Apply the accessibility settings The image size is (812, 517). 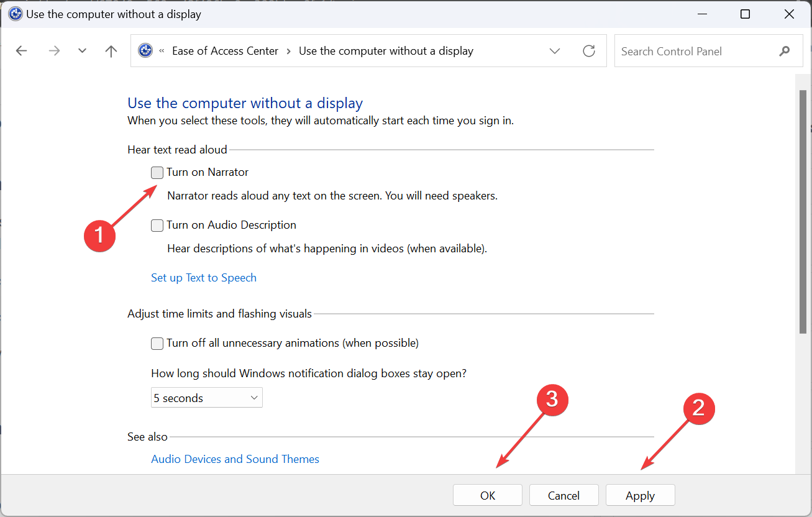pyautogui.click(x=640, y=495)
